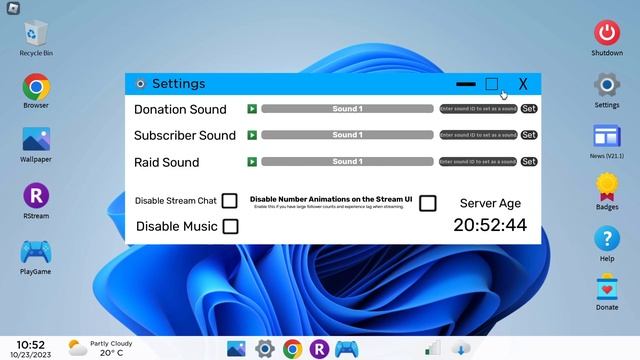Click the Shutdown power icon
Screen dimensions: 640x360
(x=607, y=33)
